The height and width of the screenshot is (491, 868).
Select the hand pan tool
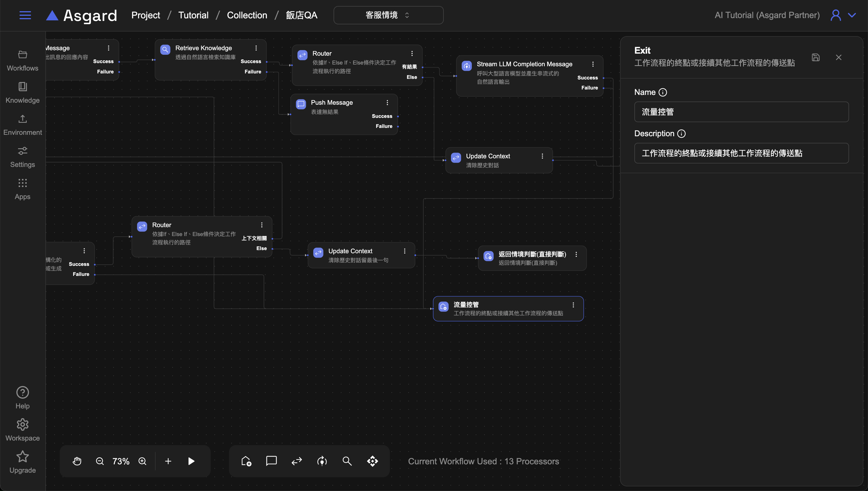[x=77, y=461]
